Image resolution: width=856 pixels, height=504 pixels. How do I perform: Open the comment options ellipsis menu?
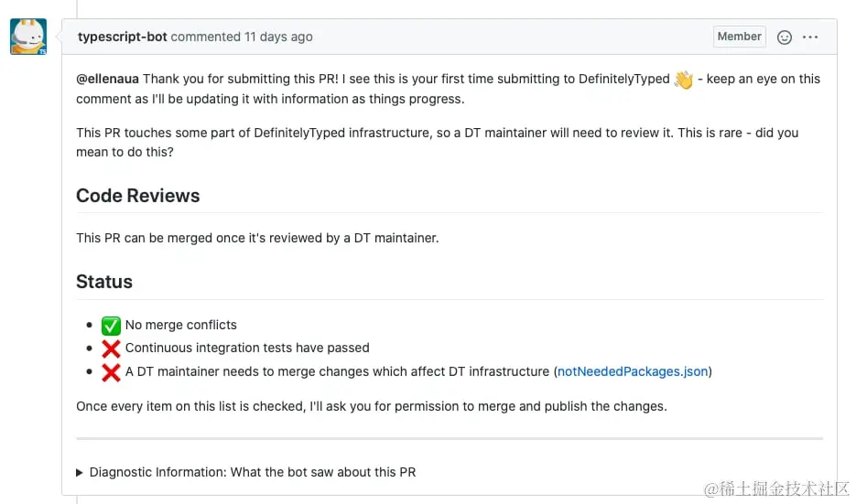tap(810, 38)
